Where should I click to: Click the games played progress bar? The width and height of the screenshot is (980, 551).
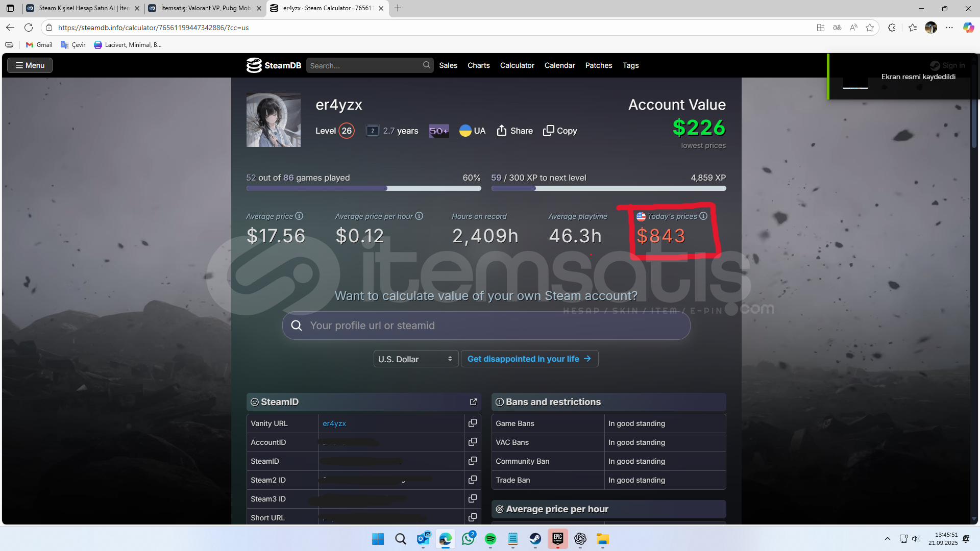pos(363,188)
